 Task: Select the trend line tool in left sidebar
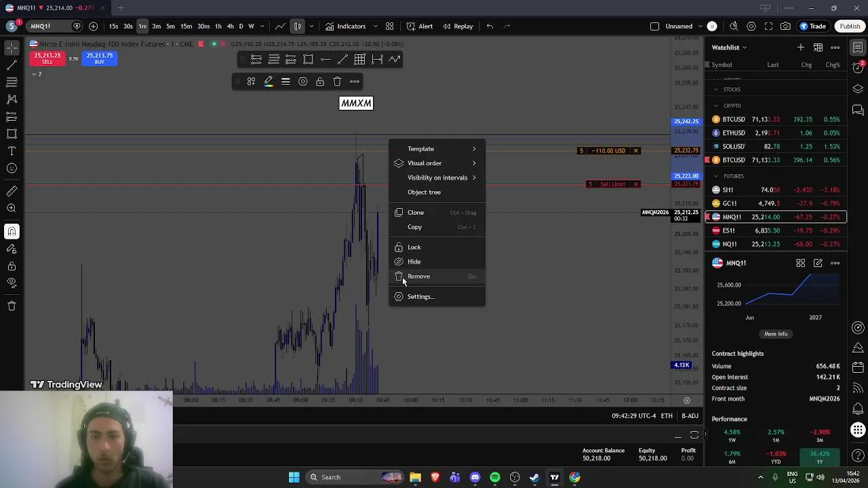(12, 65)
